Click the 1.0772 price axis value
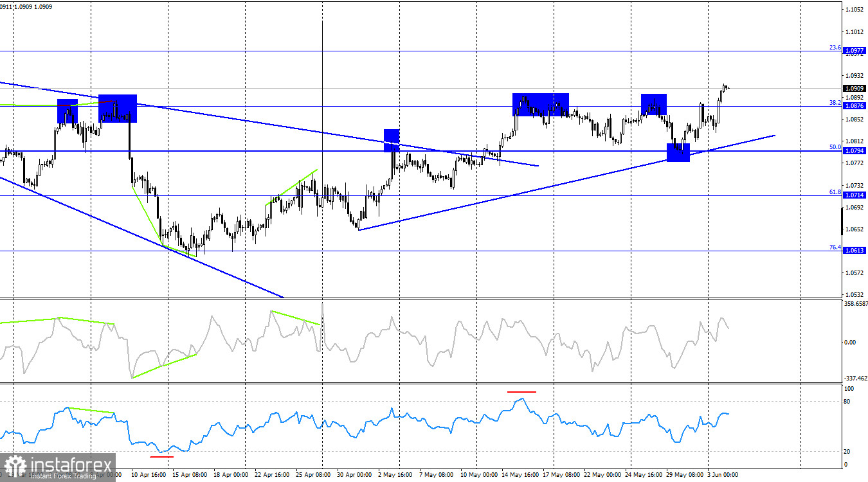Screen dimensions: 868x482 (854, 163)
